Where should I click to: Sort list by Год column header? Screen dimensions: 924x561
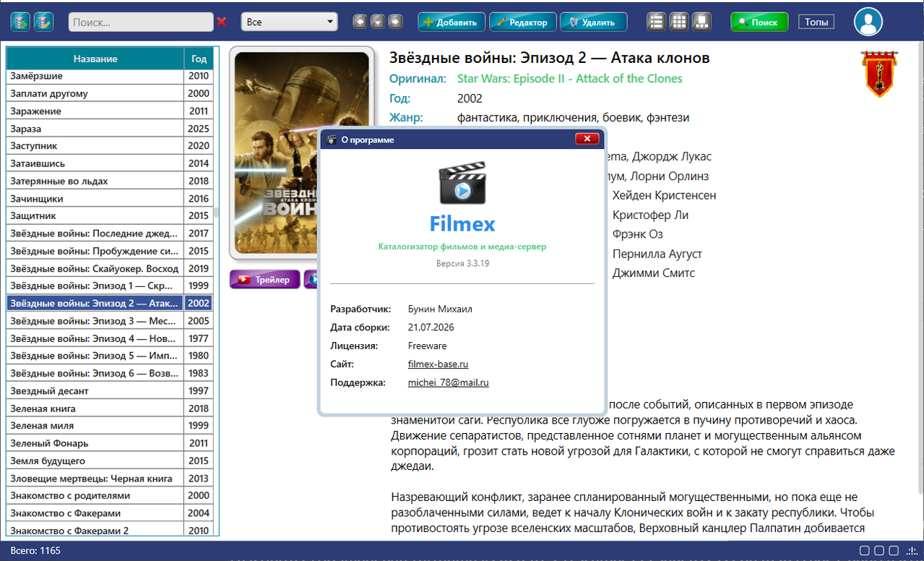tap(199, 59)
